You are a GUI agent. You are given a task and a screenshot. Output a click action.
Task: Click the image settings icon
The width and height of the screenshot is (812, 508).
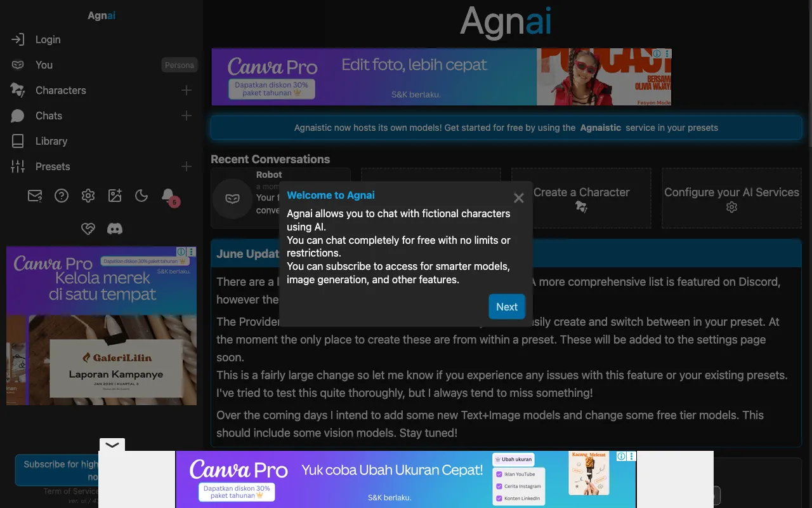click(x=115, y=196)
